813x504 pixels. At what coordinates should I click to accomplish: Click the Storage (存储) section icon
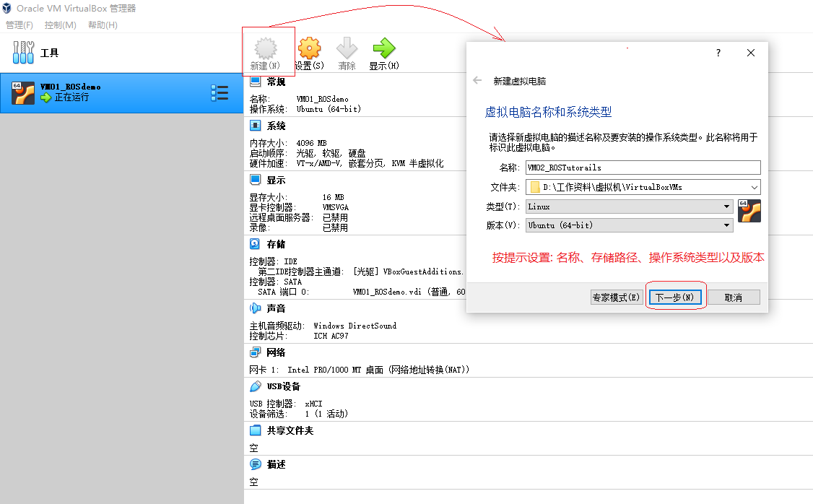coord(255,244)
